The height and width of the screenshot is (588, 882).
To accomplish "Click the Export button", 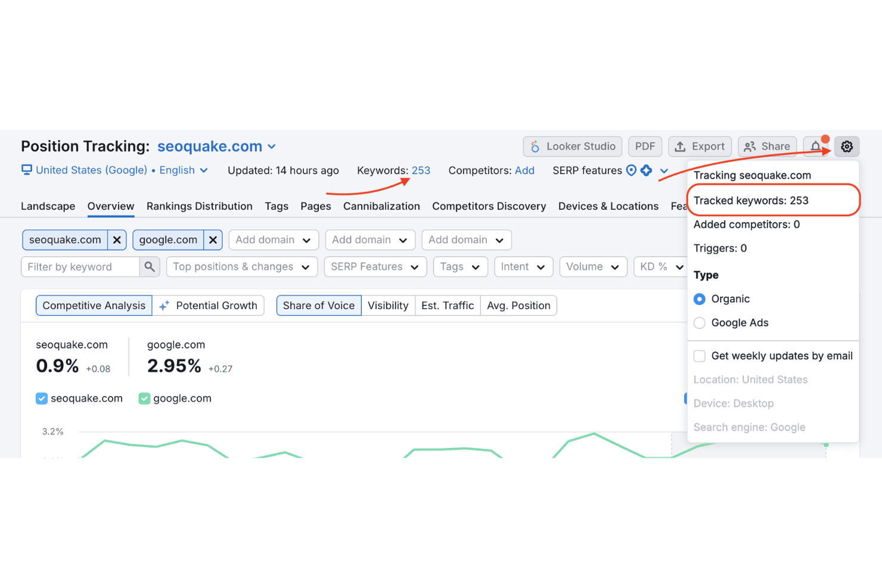I will [x=700, y=147].
